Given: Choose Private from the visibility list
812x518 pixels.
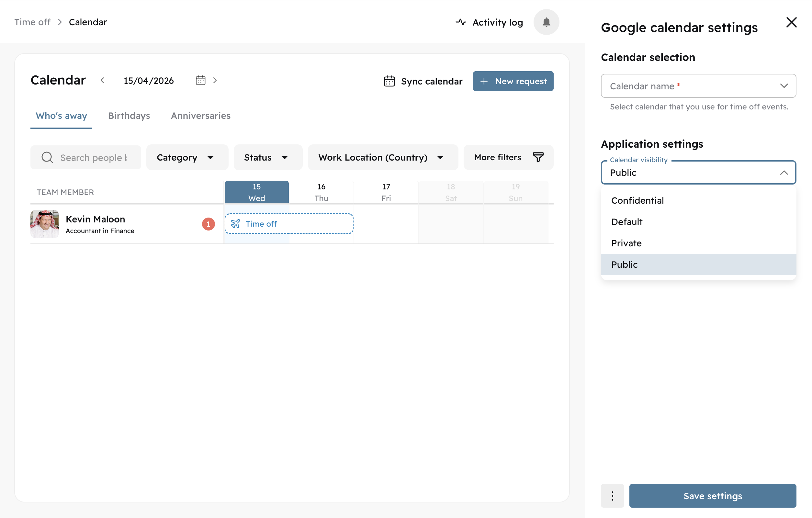Looking at the screenshot, I should (626, 243).
